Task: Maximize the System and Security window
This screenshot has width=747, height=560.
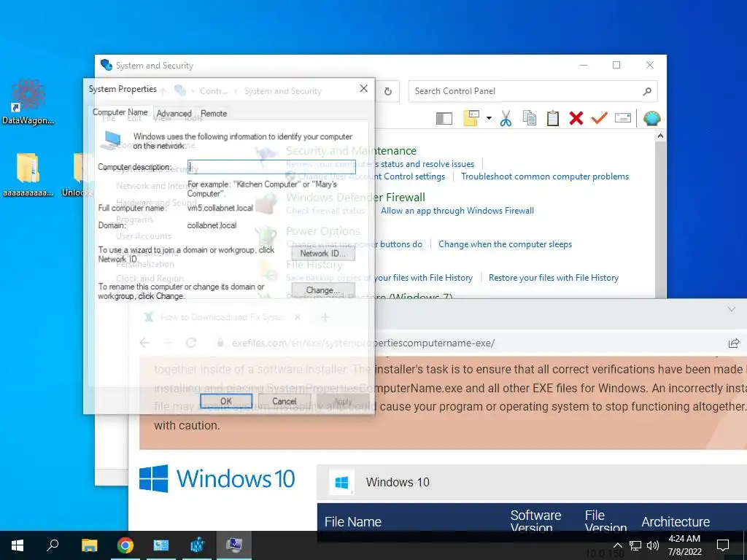Action: [616, 65]
